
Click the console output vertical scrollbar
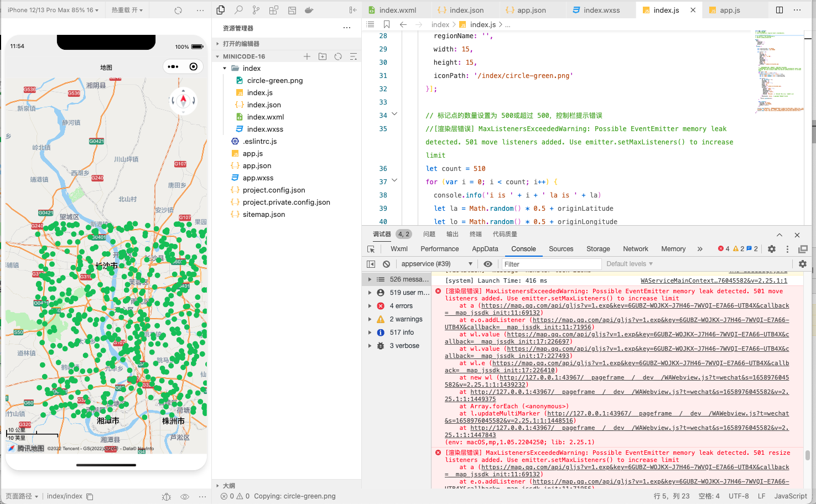[x=808, y=455]
